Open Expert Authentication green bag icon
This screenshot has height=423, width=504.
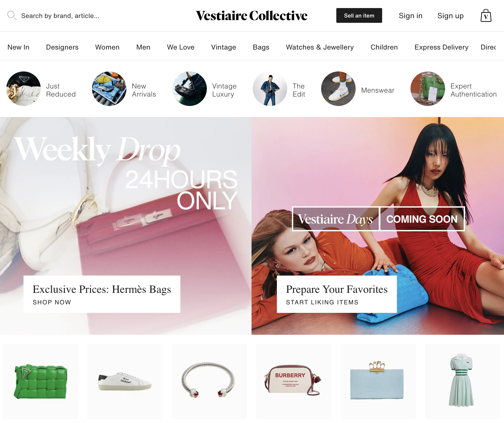pos(428,88)
